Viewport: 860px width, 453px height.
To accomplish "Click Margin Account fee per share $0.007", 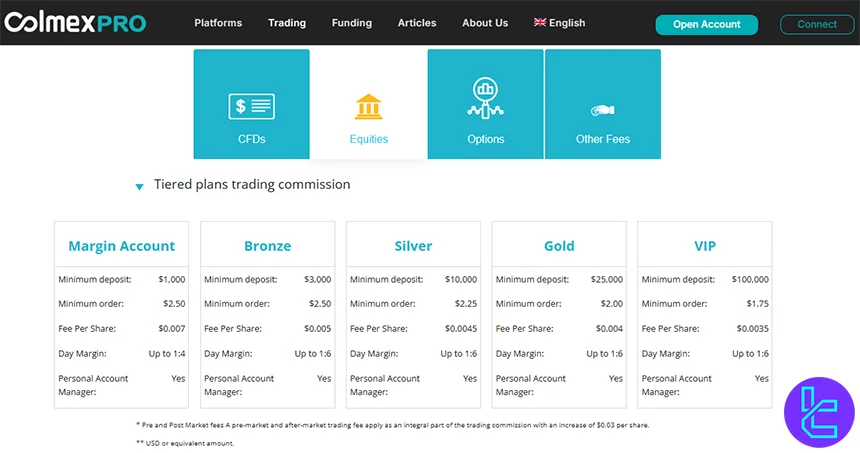I will (172, 329).
